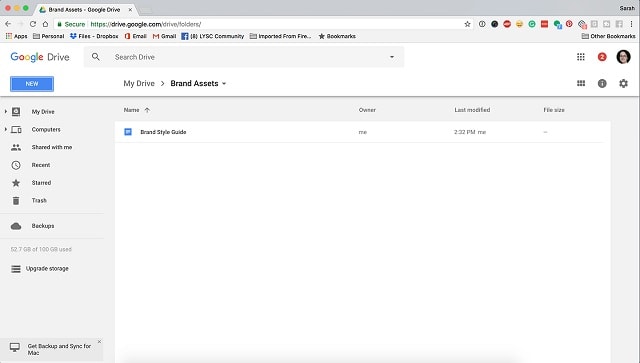The width and height of the screenshot is (640, 363).
Task: Open the Personal bookmarks folder
Action: coord(48,36)
